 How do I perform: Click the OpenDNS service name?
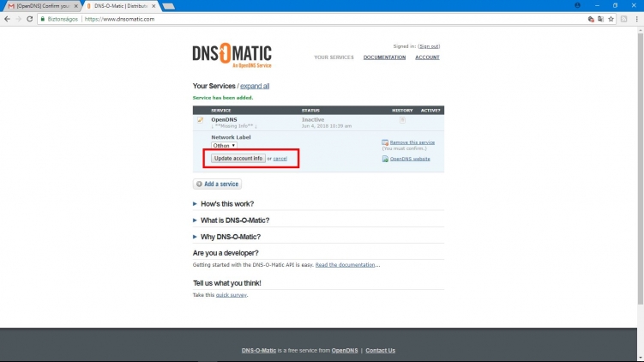tap(225, 119)
